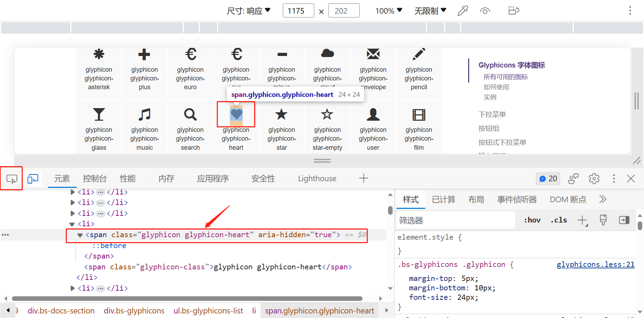Click the vision deficiency eye icon

click(485, 11)
